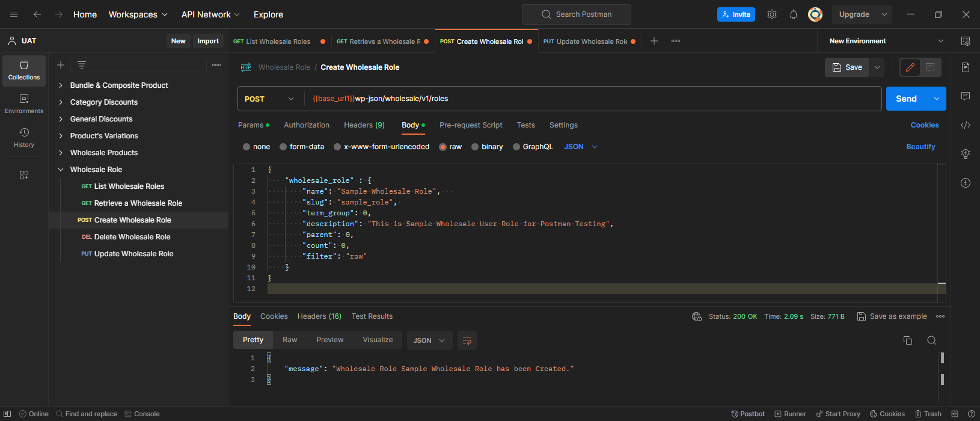Open the Workspaces menu
The height and width of the screenshot is (421, 980).
pos(138,14)
